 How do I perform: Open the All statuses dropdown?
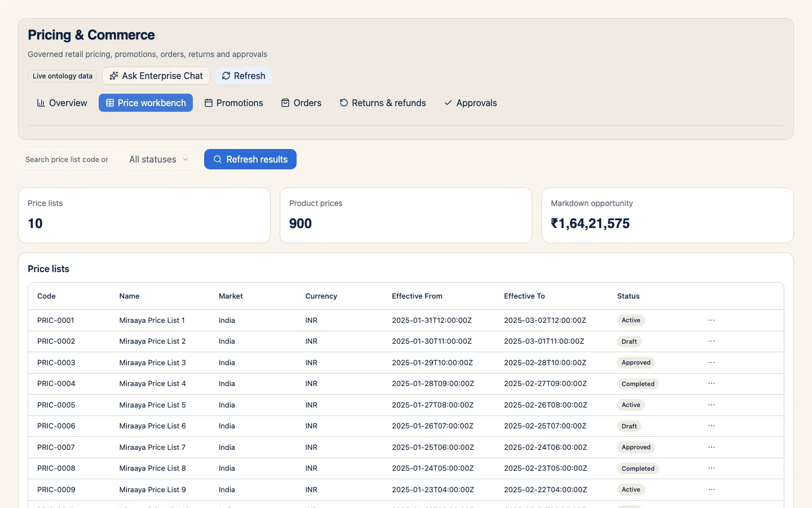tap(159, 159)
